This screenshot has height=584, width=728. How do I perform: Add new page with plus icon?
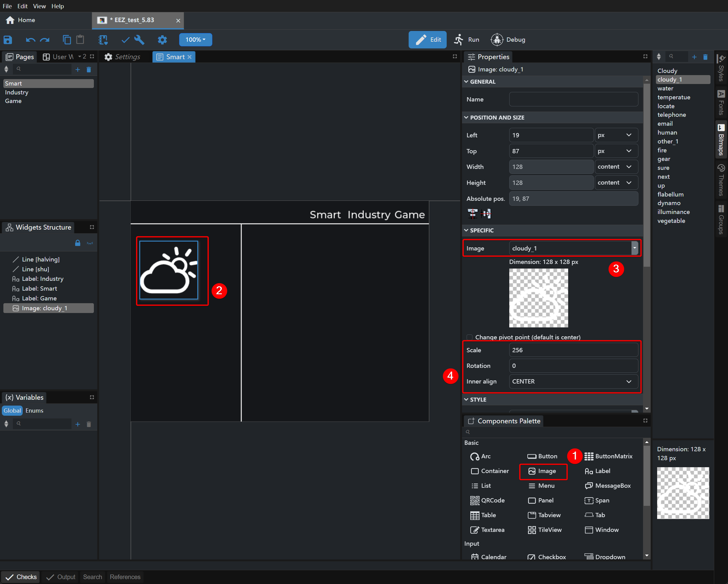(78, 70)
